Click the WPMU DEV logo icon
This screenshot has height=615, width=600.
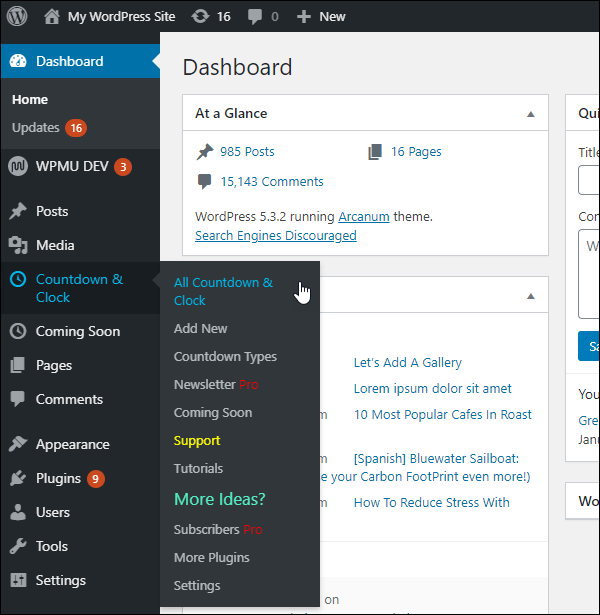[x=18, y=166]
